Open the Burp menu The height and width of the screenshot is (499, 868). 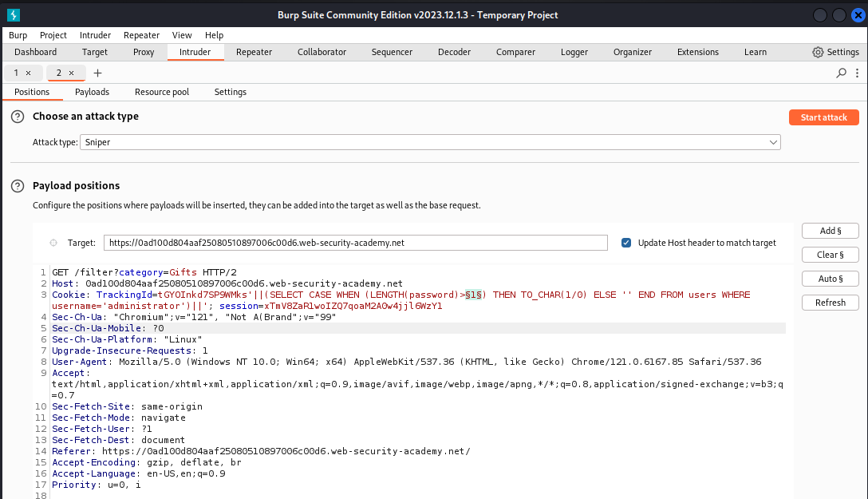pyautogui.click(x=18, y=35)
